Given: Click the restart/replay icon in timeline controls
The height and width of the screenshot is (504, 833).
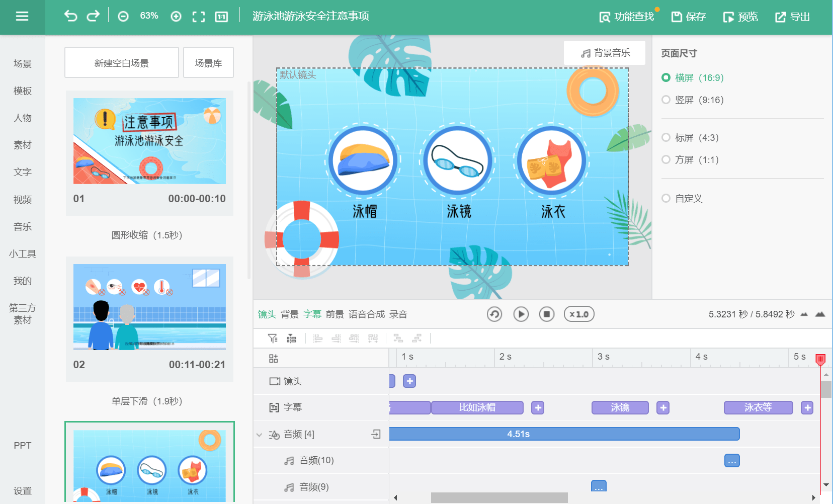Looking at the screenshot, I should point(494,314).
